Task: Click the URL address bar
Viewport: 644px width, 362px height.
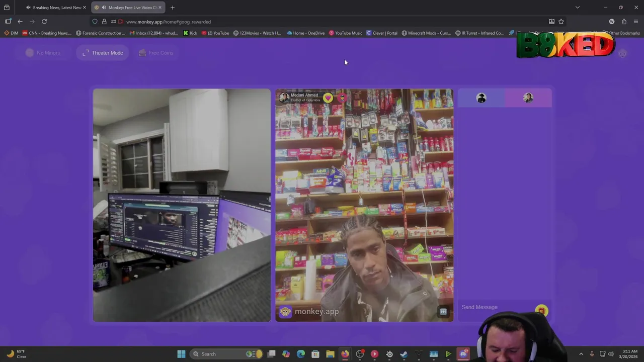Action: click(327, 22)
